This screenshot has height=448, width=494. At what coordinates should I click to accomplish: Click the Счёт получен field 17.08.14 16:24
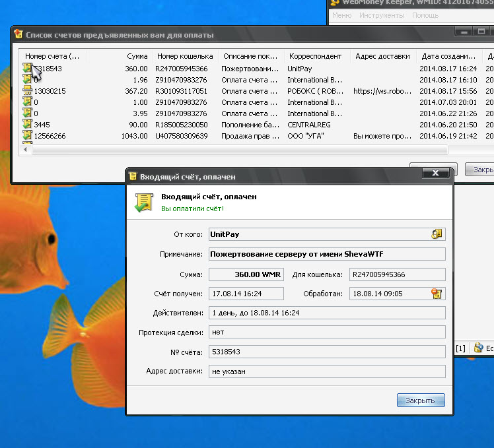246,294
